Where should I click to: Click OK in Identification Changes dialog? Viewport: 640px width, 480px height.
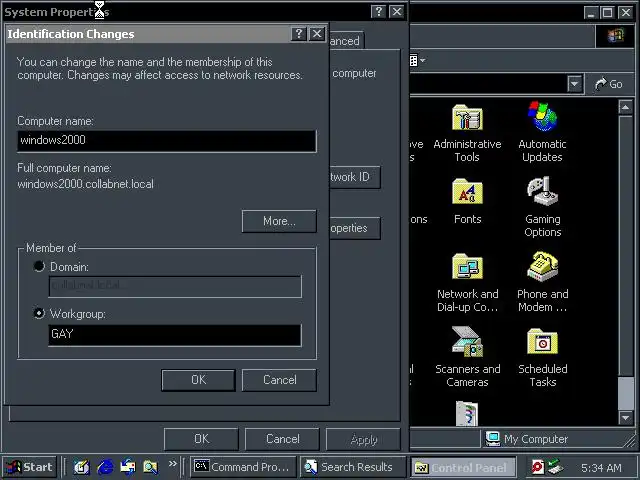coord(198,380)
